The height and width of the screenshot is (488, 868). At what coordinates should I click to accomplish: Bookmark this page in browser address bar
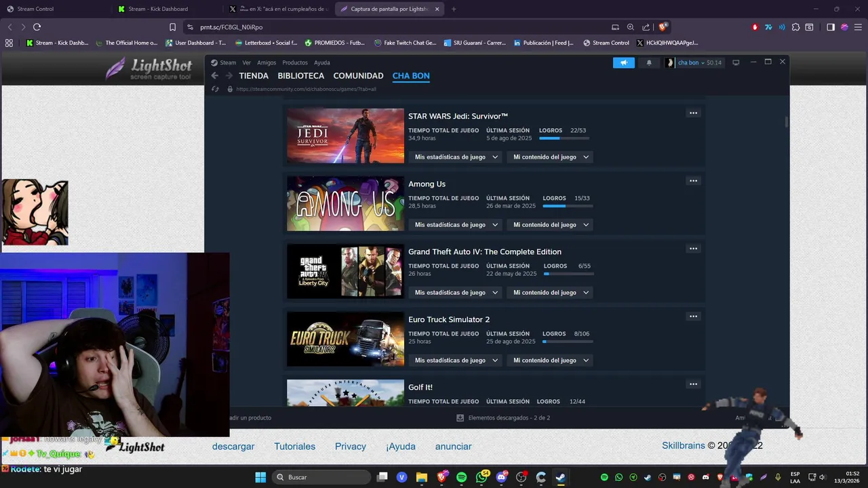pyautogui.click(x=172, y=27)
